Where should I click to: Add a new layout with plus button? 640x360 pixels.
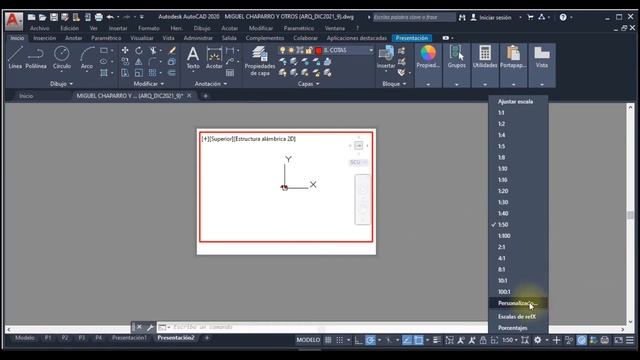207,338
